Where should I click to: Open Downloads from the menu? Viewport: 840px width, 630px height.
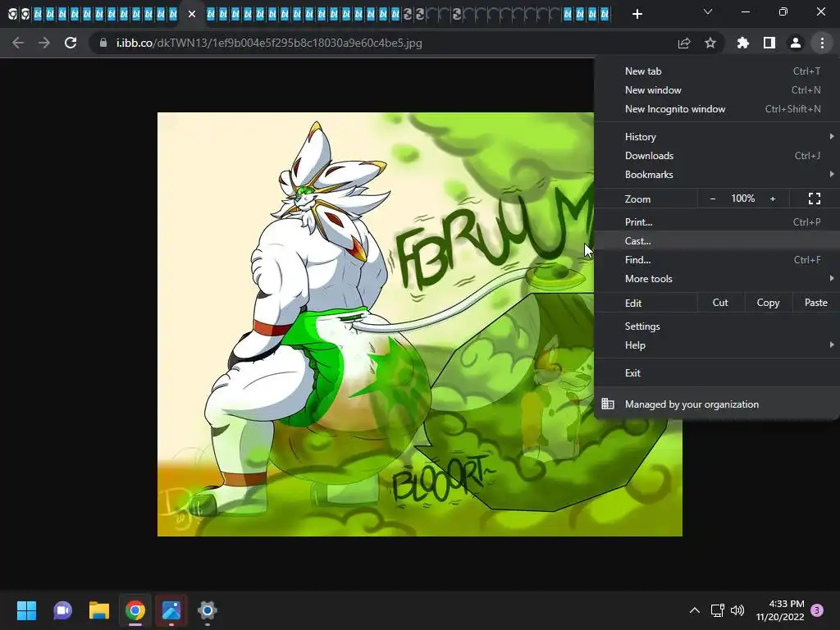tap(717, 155)
